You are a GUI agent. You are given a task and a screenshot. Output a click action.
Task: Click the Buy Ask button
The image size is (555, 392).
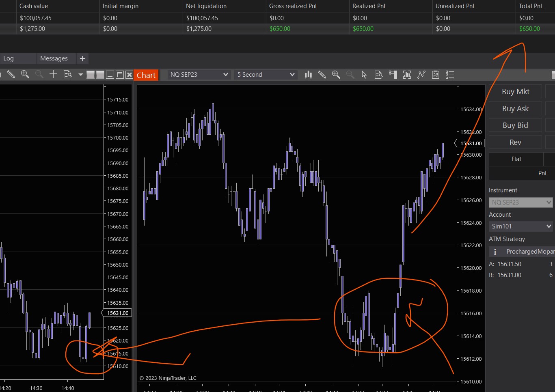pos(515,109)
